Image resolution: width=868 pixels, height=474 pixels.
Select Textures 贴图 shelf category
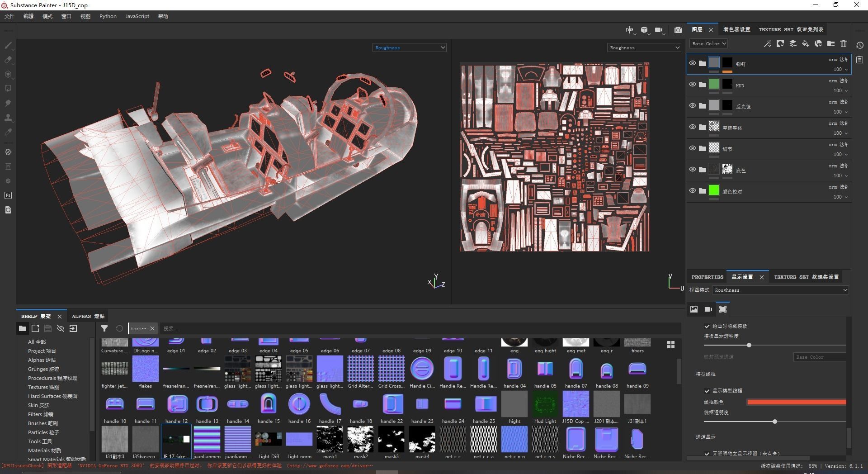tap(43, 387)
